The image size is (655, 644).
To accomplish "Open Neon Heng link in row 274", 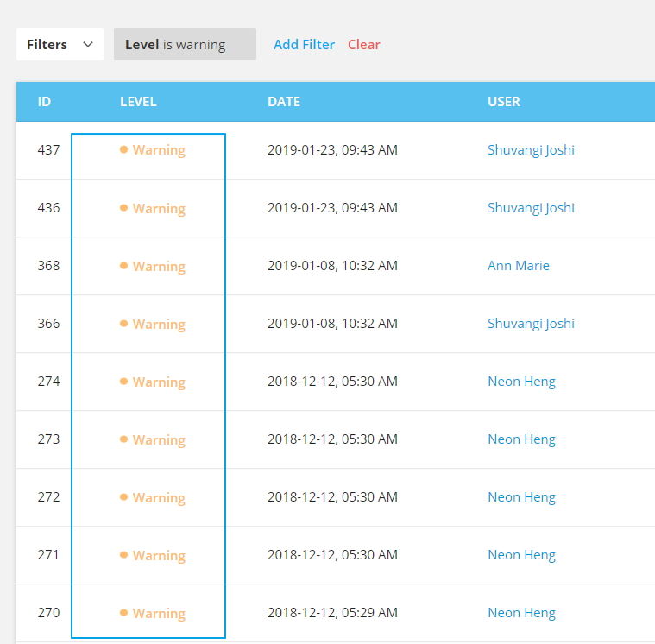I will click(x=522, y=382).
